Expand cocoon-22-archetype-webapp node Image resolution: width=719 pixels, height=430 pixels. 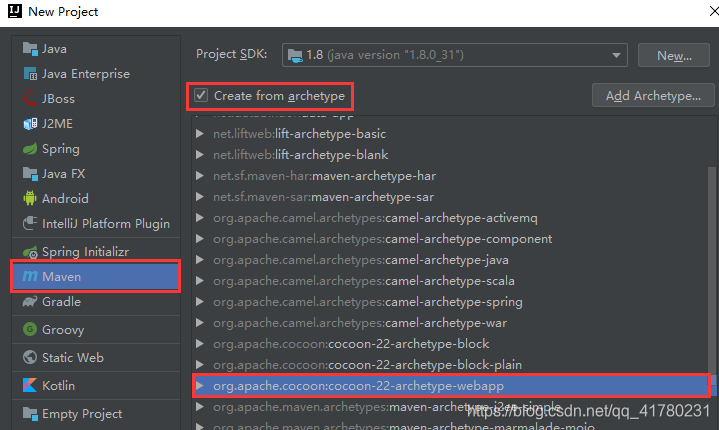(x=199, y=386)
